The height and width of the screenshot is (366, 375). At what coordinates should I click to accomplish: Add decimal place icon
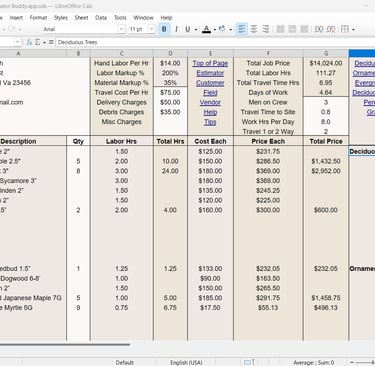319,29
